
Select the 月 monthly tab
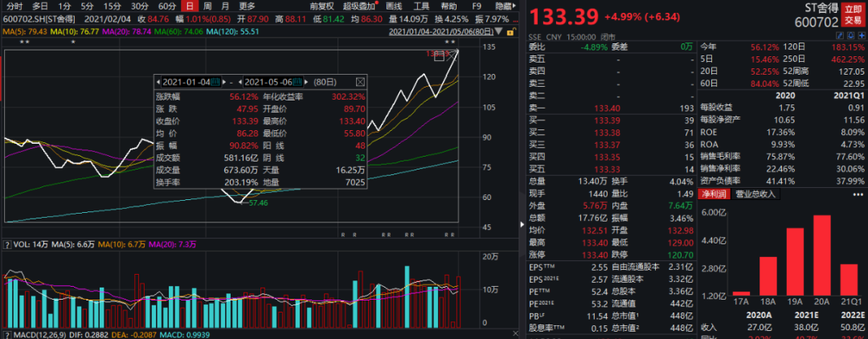pos(225,6)
